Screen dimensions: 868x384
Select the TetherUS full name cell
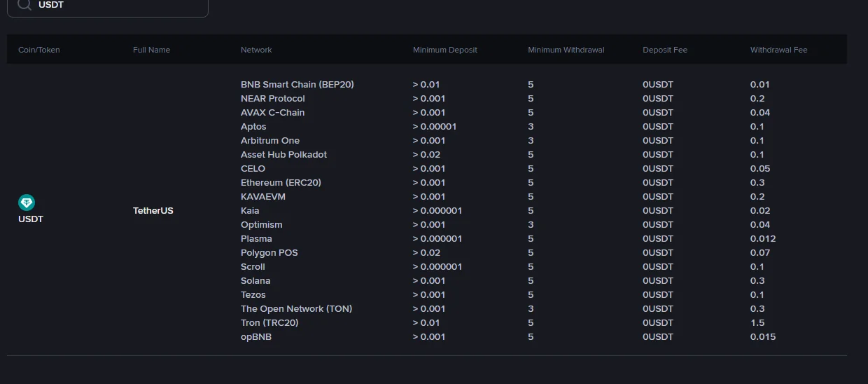click(x=153, y=210)
